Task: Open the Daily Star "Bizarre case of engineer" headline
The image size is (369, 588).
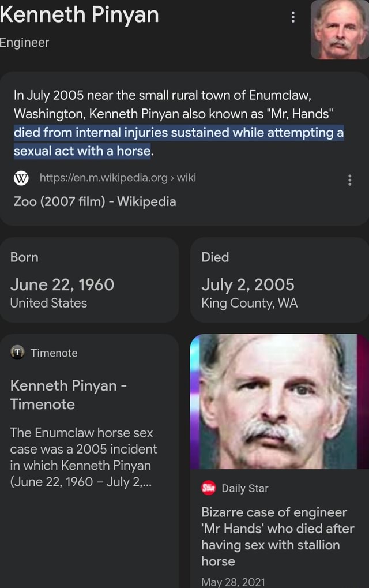Action: click(x=277, y=536)
